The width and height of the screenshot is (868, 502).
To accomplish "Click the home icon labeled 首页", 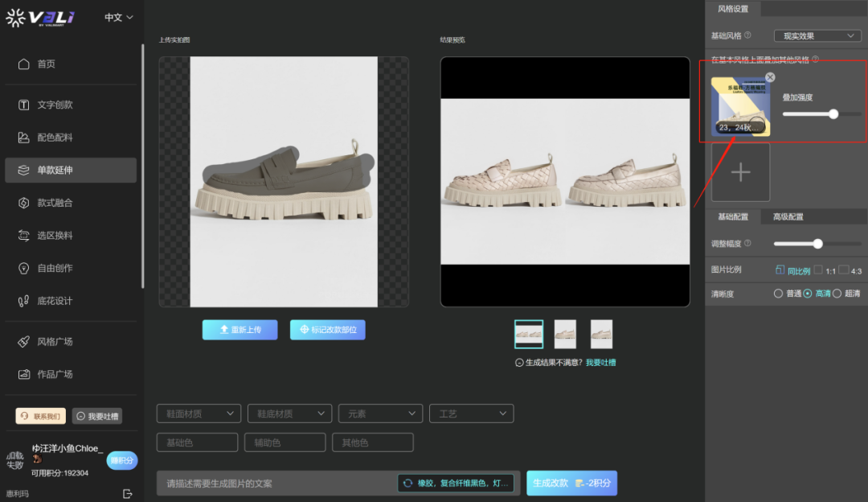I will pos(24,64).
